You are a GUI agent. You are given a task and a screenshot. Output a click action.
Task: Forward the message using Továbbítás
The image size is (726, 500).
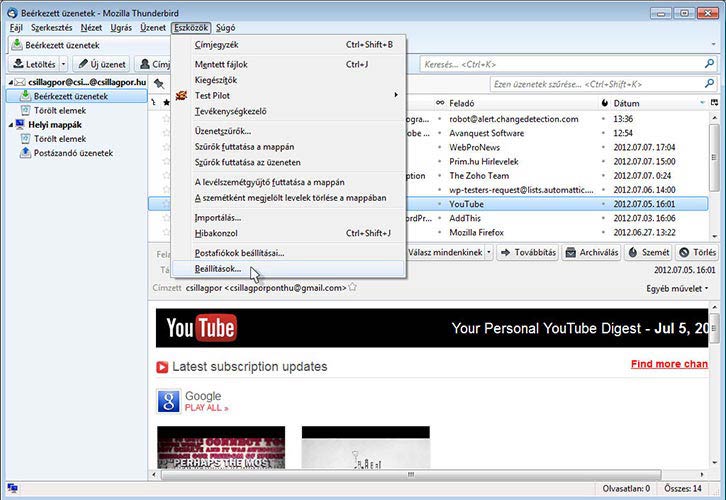(527, 252)
